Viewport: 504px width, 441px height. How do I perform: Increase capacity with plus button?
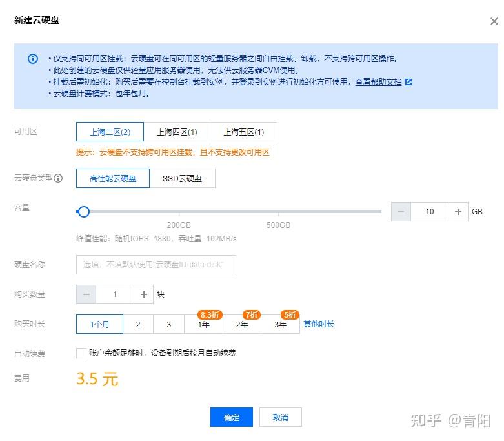click(x=458, y=212)
